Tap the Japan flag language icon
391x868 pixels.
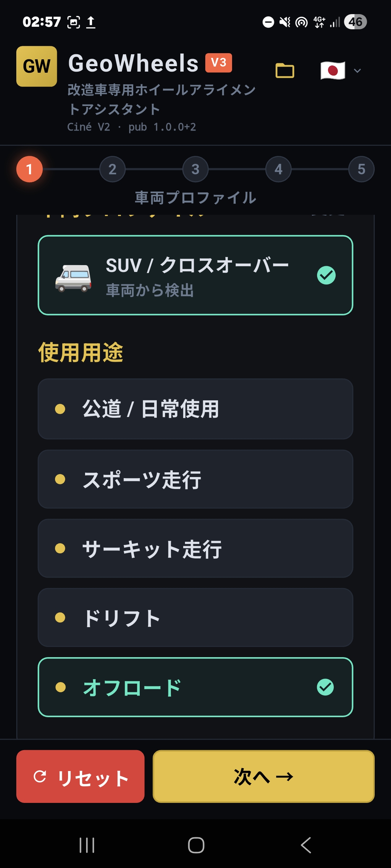click(333, 71)
